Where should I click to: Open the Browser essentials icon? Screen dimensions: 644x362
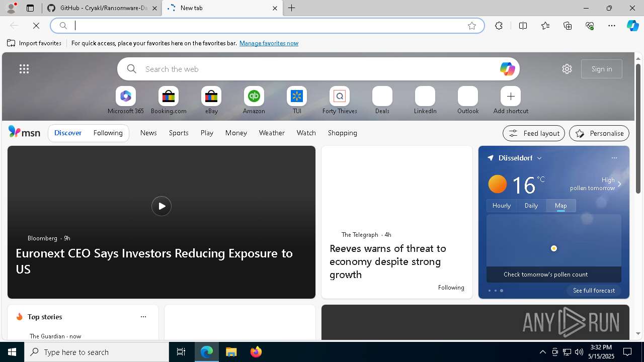pos(590,26)
